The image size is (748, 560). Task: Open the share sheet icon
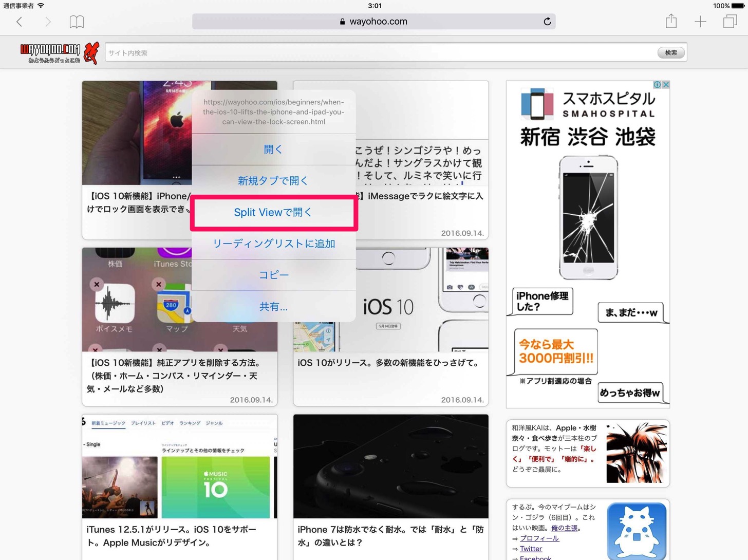(671, 21)
